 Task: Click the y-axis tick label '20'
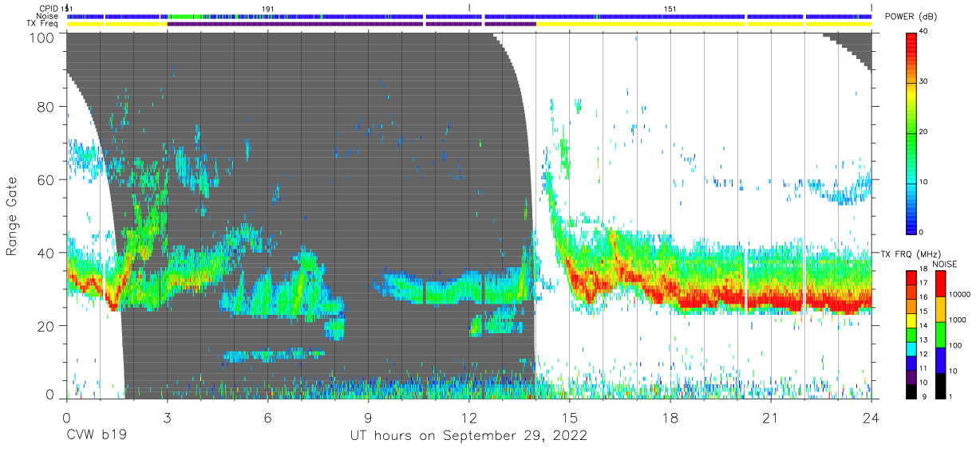click(45, 326)
